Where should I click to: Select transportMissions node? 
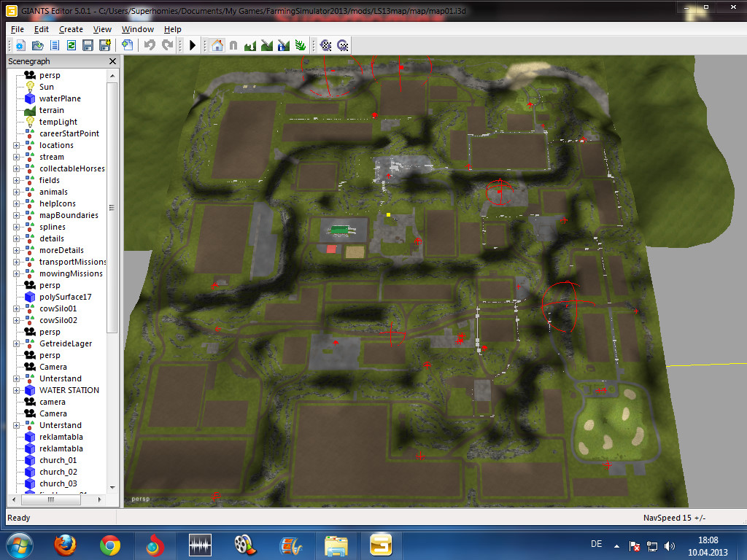point(72,262)
